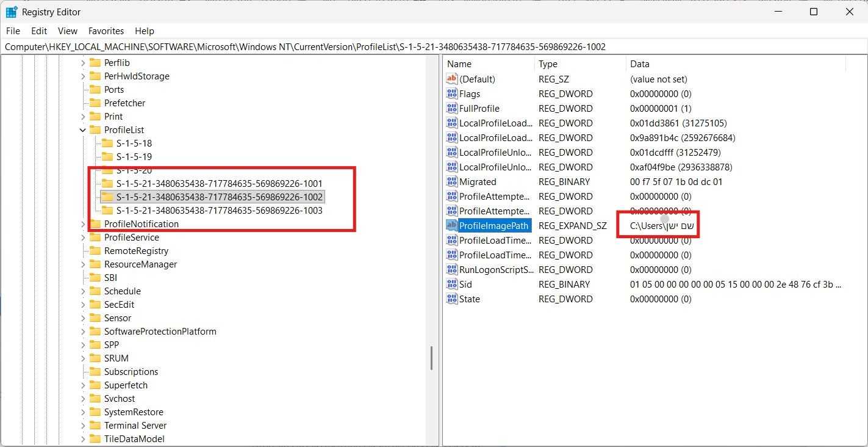Click the string icon of ProfileImagePath
The width and height of the screenshot is (868, 447).
coord(452,225)
